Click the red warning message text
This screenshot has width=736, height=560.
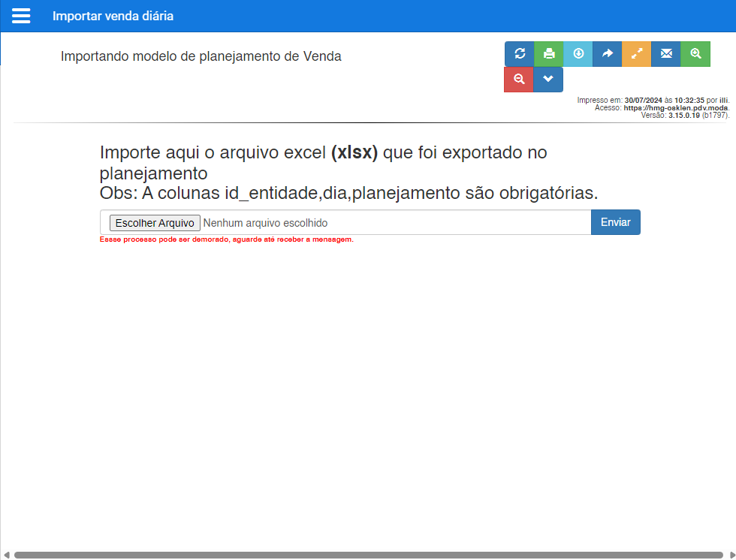(x=226, y=239)
